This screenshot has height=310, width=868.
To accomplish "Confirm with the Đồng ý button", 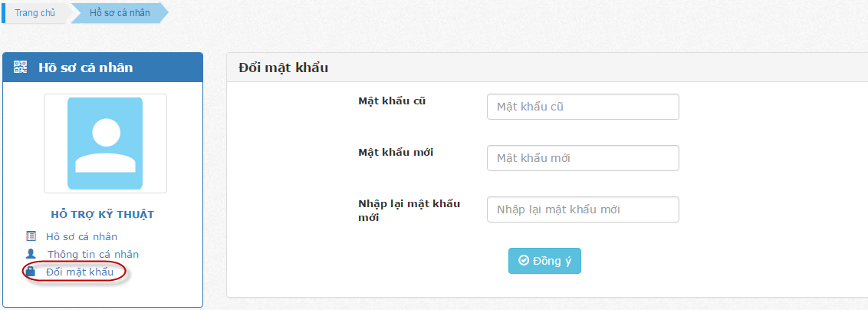I will click(544, 261).
